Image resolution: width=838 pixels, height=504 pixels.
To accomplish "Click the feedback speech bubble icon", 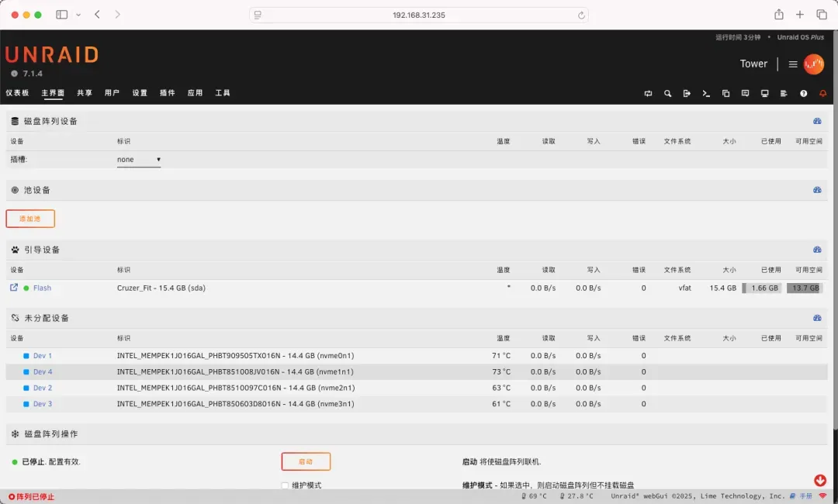I will tap(745, 94).
